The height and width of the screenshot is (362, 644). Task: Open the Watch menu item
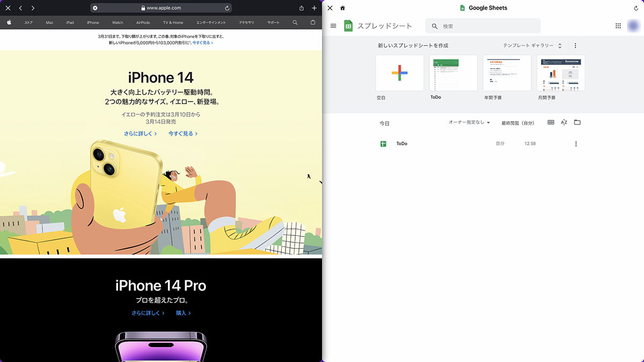click(x=118, y=23)
